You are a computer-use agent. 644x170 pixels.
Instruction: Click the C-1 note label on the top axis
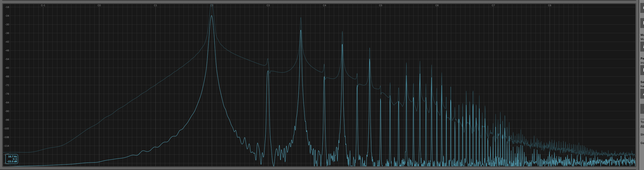pyautogui.click(x=43, y=5)
